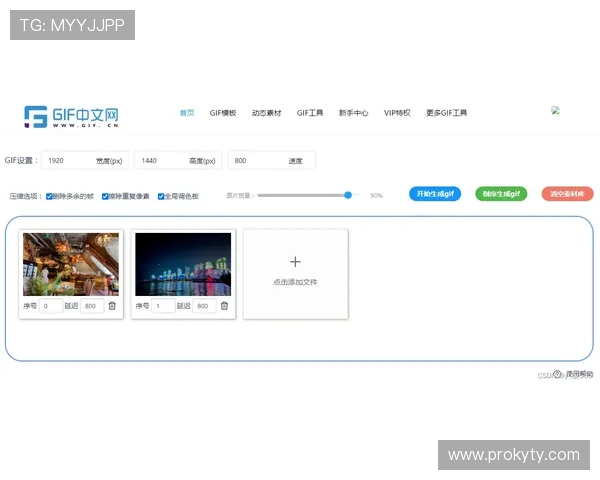Delete the night skyline image with trash icon

[225, 306]
